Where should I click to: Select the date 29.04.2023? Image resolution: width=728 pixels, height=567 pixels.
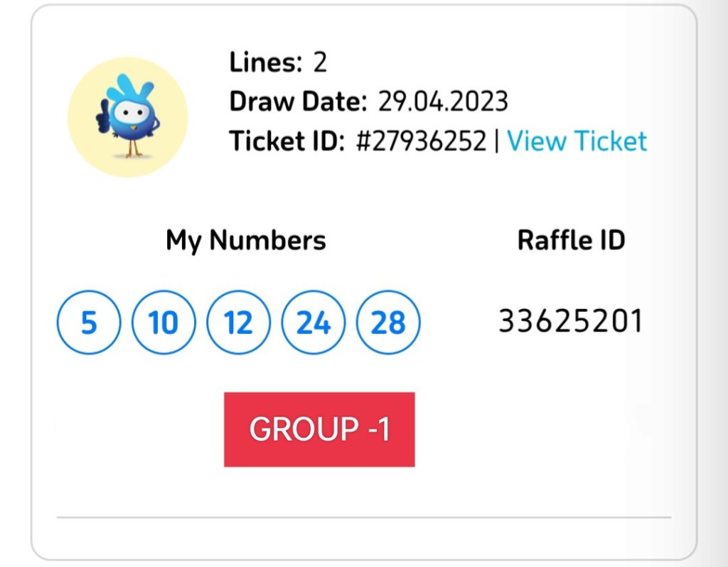tap(443, 102)
